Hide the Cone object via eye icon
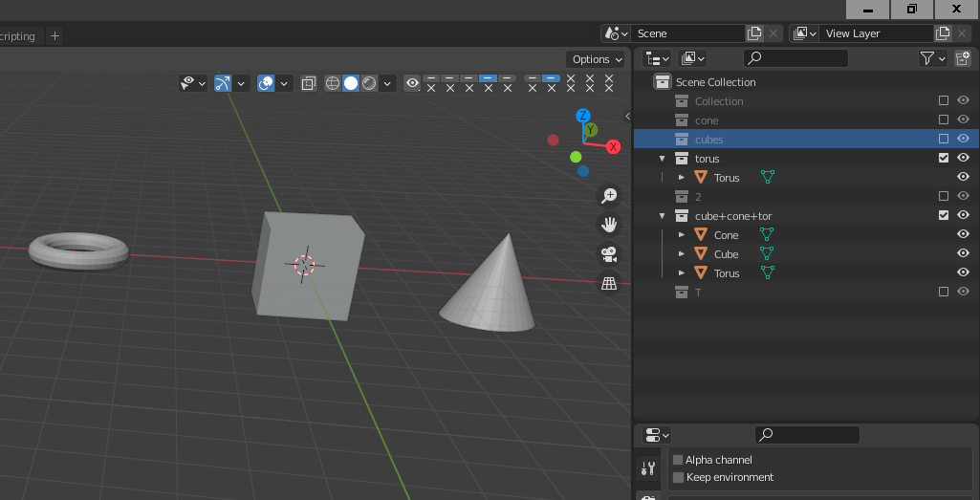 click(963, 234)
